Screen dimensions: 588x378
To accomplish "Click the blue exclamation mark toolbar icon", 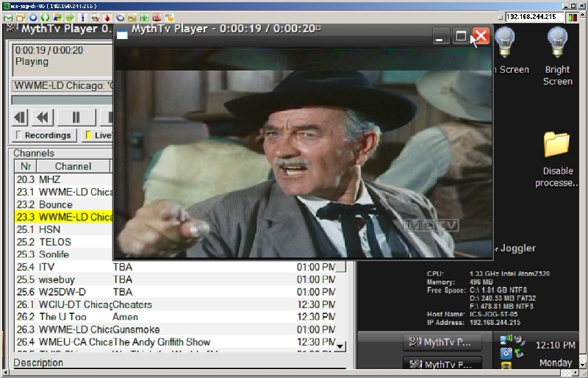I will [82, 18].
